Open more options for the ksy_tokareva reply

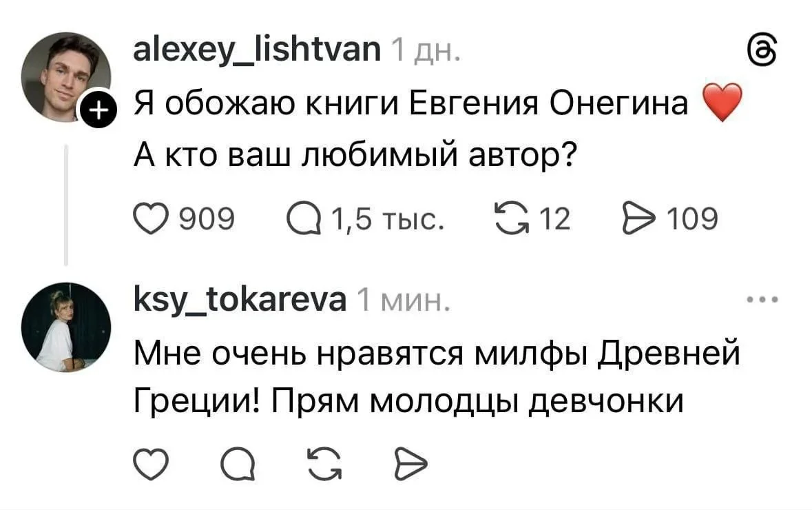pos(762,300)
